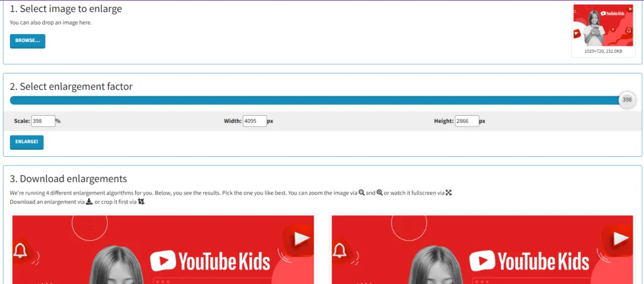Click the left enlarged result image

click(x=163, y=249)
